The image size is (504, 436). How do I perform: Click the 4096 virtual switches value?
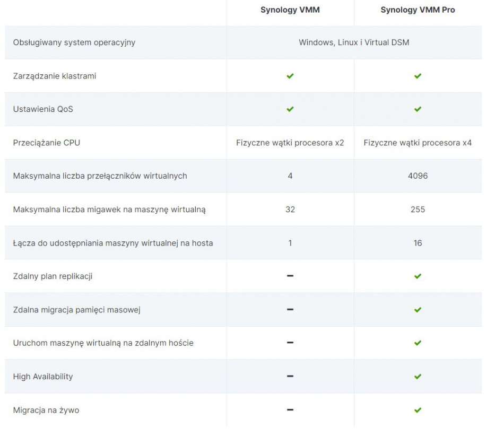click(x=418, y=176)
